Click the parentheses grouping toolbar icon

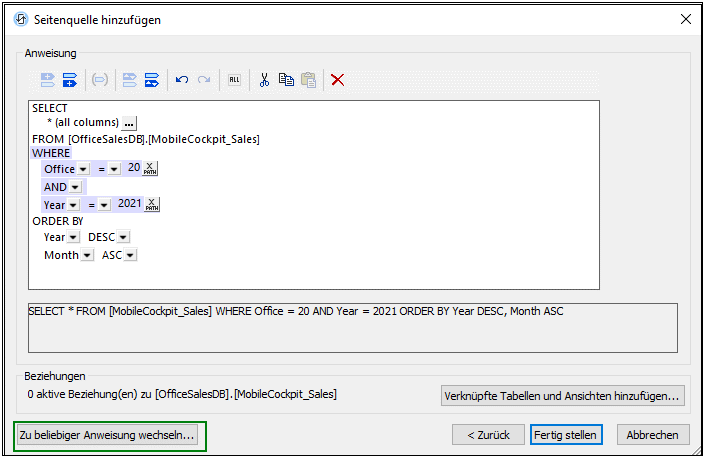(100, 80)
